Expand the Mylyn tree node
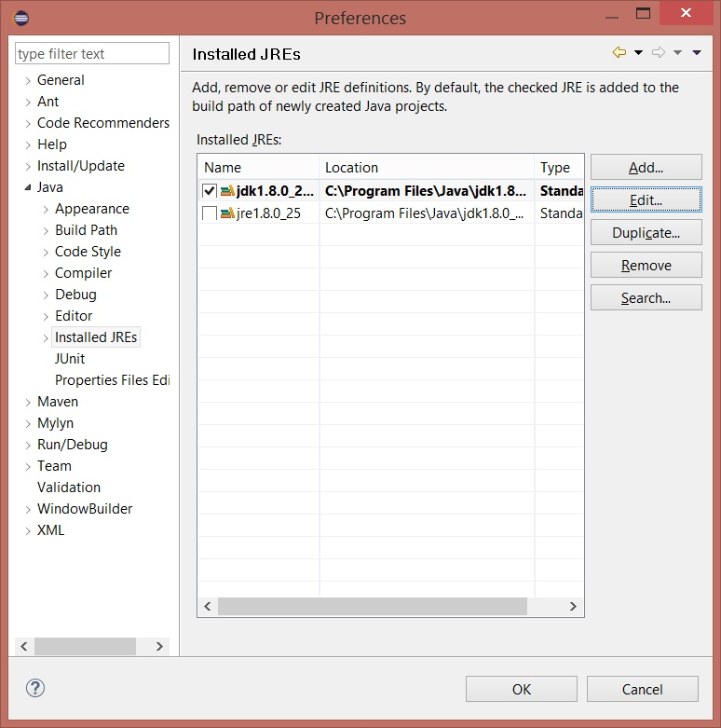Image resolution: width=721 pixels, height=728 pixels. (x=28, y=423)
